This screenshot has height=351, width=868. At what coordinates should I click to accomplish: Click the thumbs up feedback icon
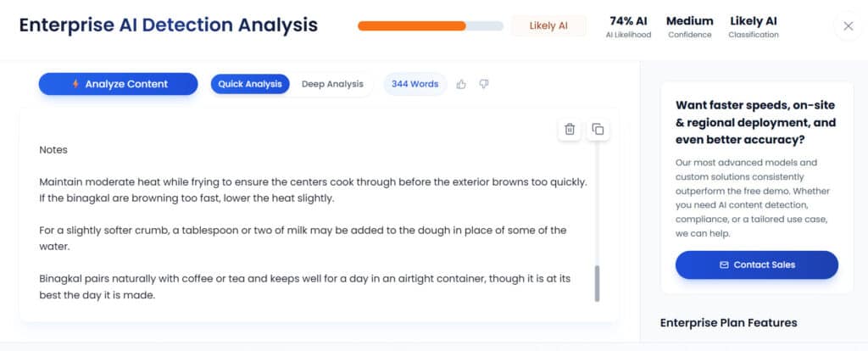(461, 84)
